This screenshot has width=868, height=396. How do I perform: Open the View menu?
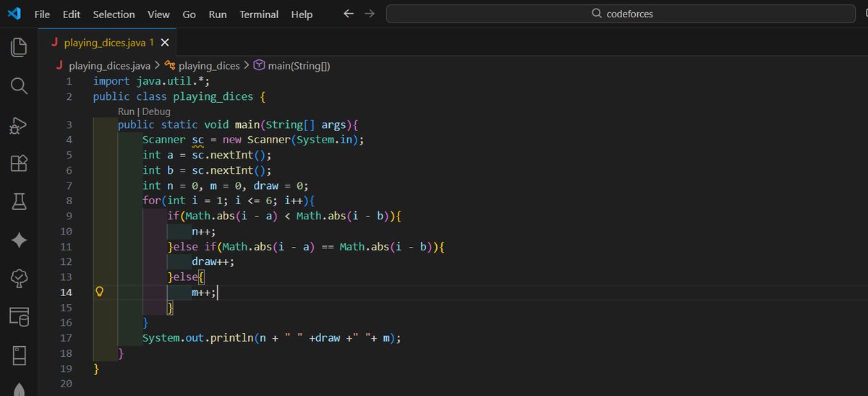pos(158,14)
